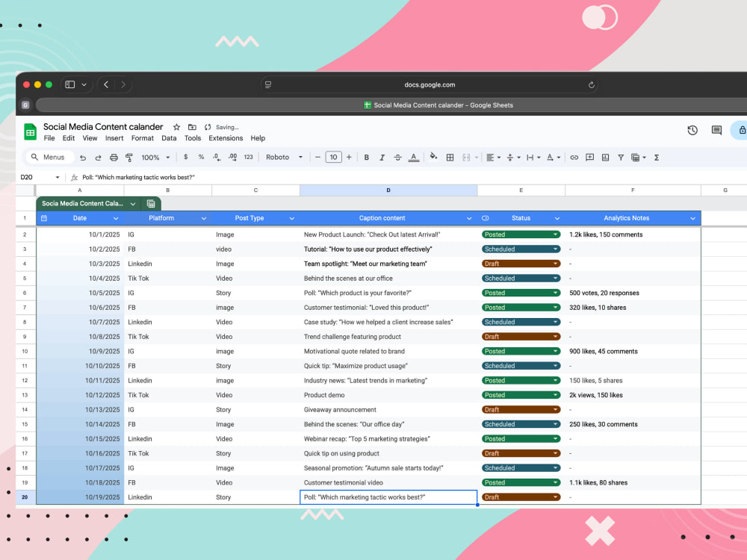The image size is (747, 560).
Task: Select the Paint format tool
Action: (128, 158)
